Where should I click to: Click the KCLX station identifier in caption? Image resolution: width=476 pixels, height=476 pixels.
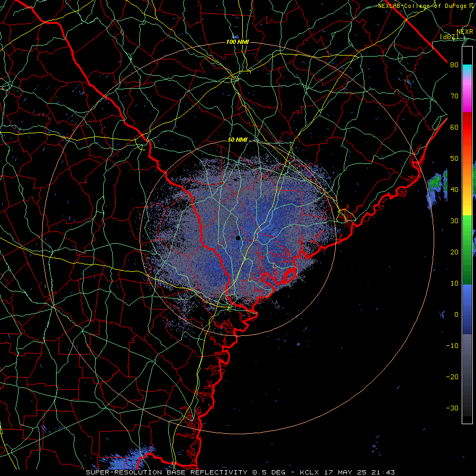[x=309, y=472]
